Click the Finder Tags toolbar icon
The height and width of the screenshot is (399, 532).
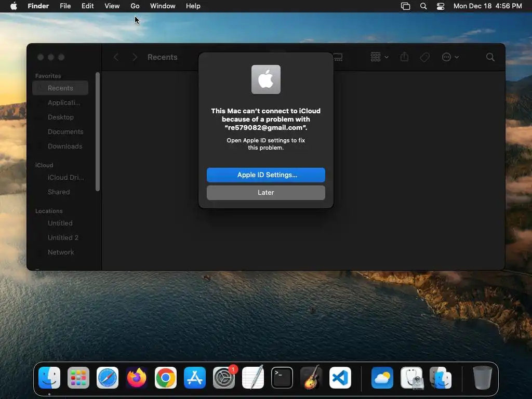tap(424, 57)
